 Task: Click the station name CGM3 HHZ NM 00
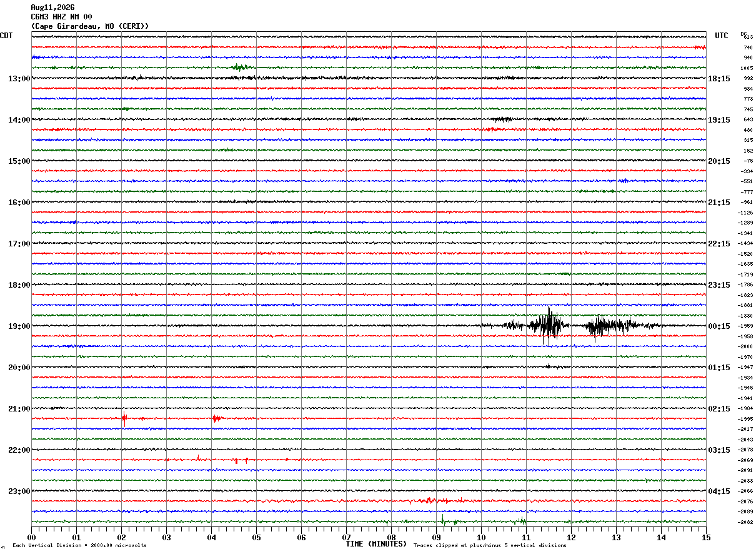tap(61, 17)
